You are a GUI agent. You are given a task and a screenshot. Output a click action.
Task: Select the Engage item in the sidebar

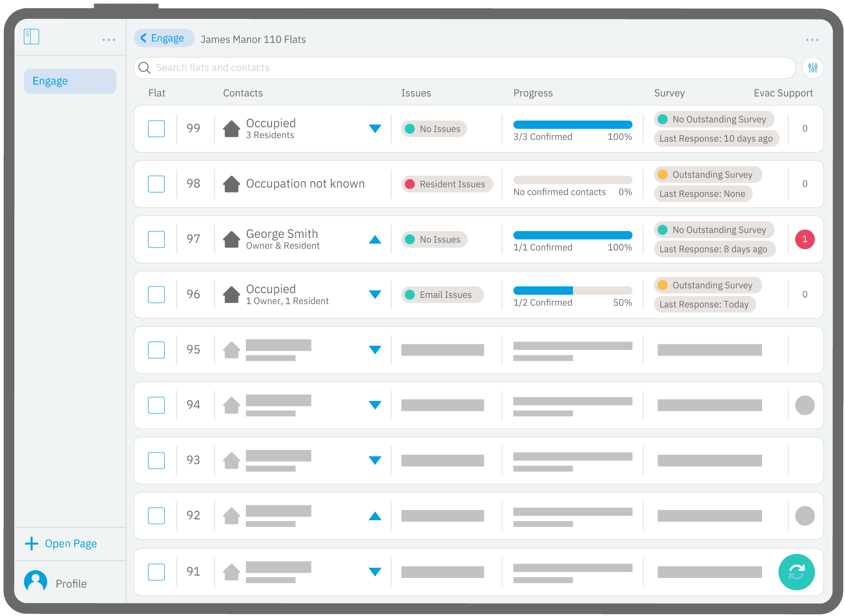click(70, 81)
